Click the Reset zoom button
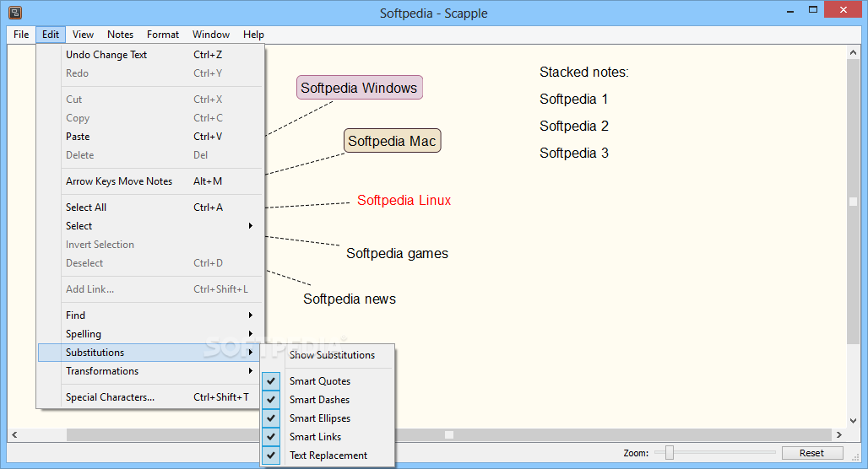 812,453
